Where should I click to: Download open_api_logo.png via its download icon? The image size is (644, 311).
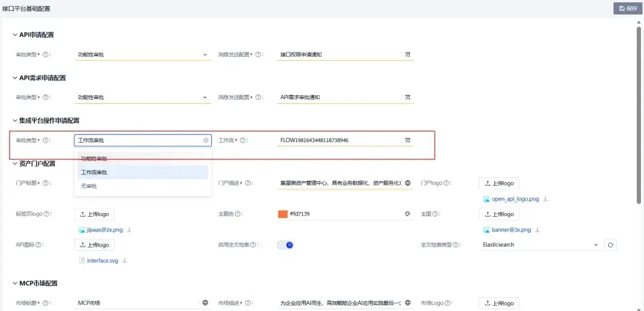[546, 199]
